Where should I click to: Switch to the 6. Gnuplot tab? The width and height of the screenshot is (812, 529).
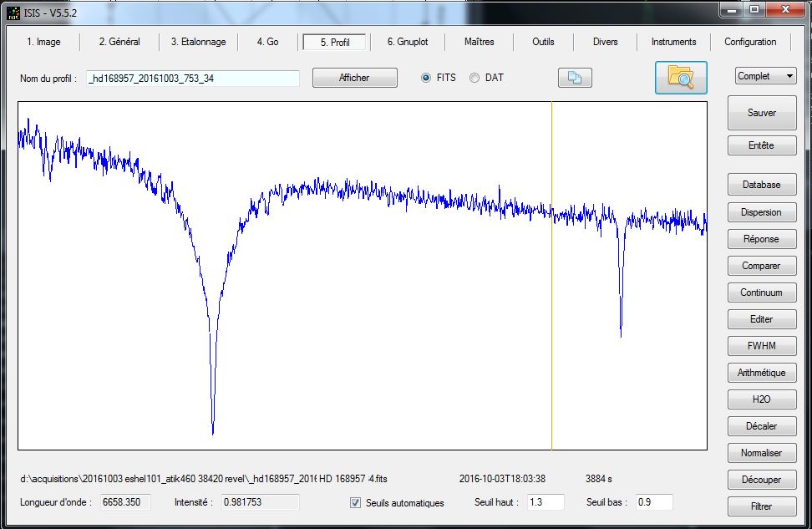[407, 42]
